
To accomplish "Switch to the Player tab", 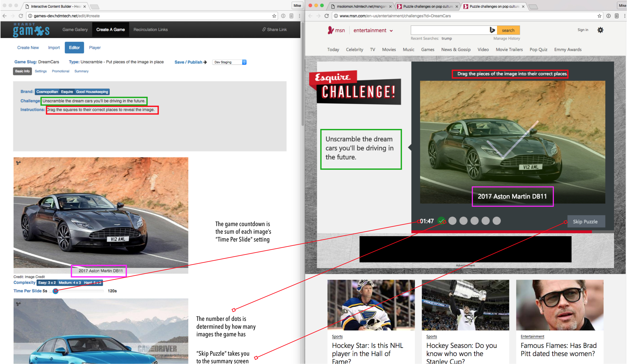I will (x=95, y=48).
